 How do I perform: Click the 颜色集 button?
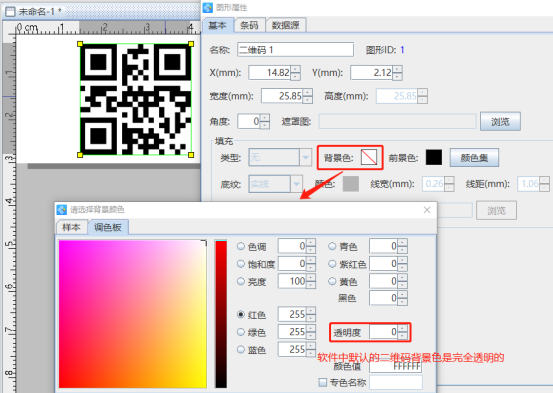coord(474,158)
